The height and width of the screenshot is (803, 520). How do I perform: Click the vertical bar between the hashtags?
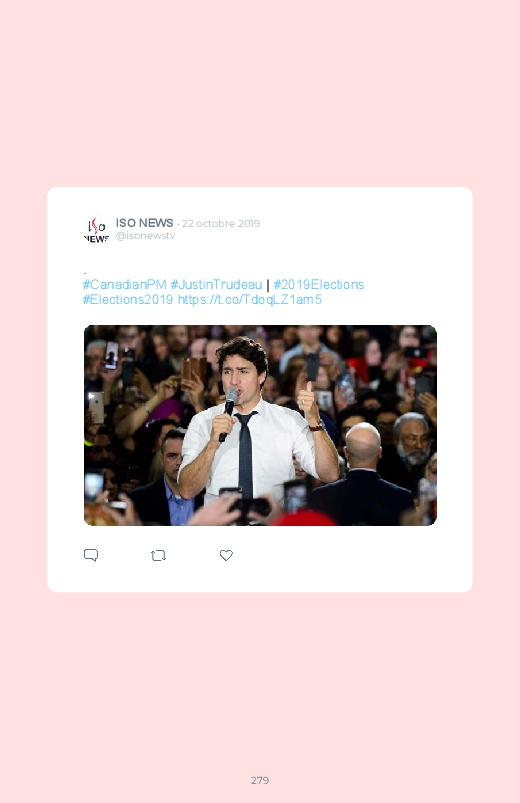267,285
